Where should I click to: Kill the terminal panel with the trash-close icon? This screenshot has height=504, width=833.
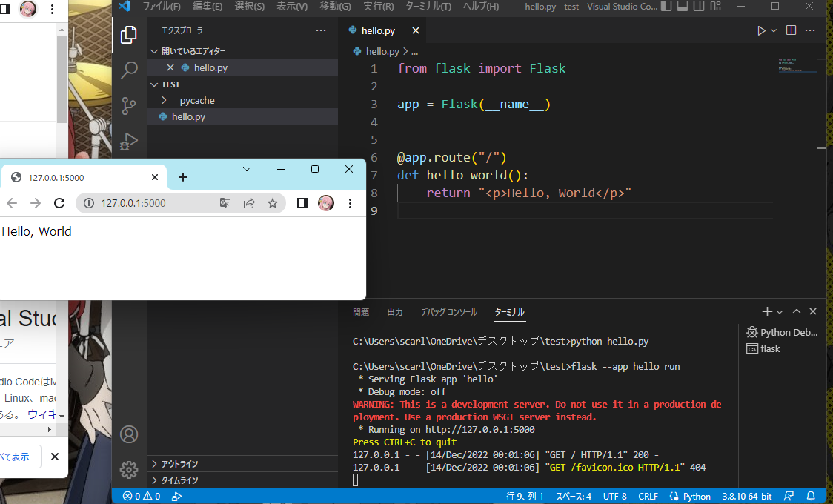[x=812, y=311]
